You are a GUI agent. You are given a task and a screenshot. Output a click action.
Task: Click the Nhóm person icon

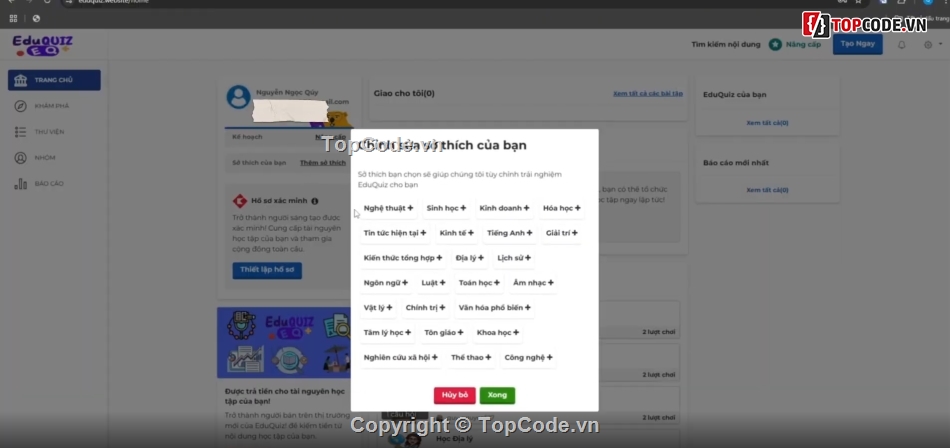[21, 158]
